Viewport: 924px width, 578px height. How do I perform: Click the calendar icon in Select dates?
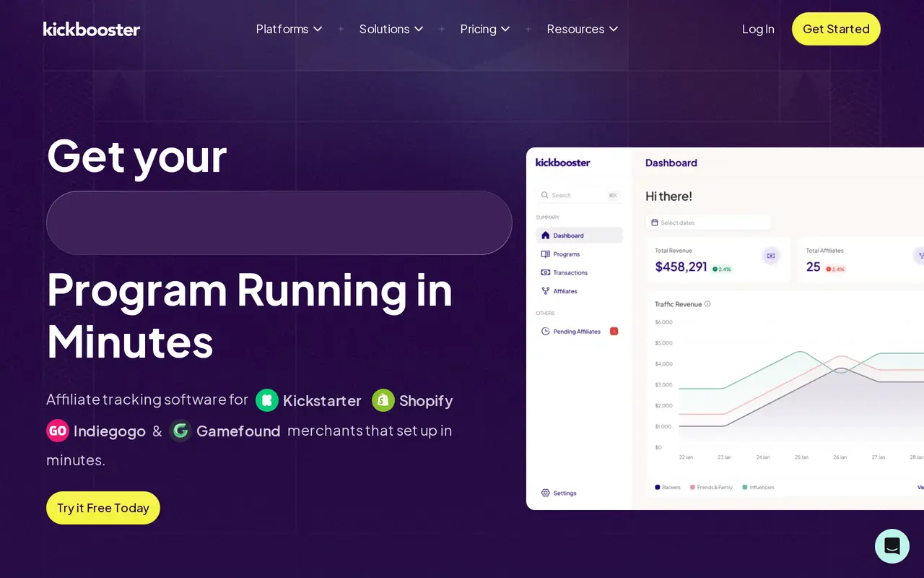point(655,223)
